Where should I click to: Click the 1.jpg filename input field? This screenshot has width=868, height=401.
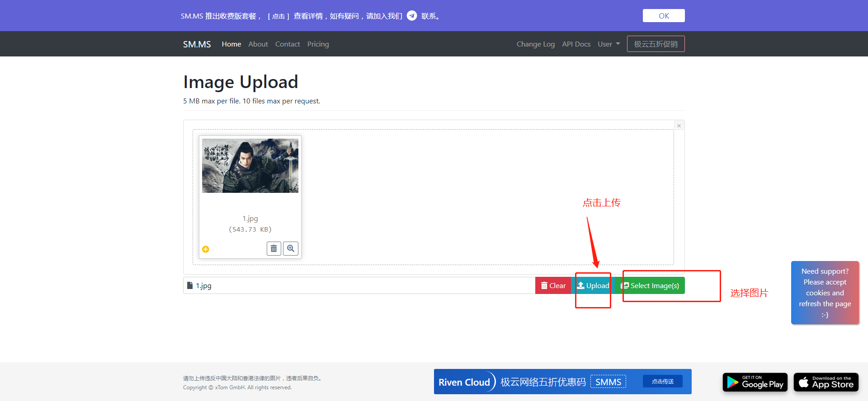coord(359,285)
